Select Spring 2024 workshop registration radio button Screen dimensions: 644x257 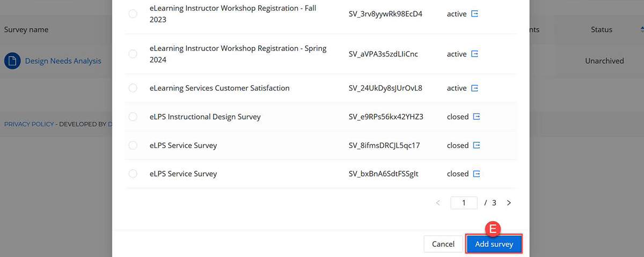point(133,54)
